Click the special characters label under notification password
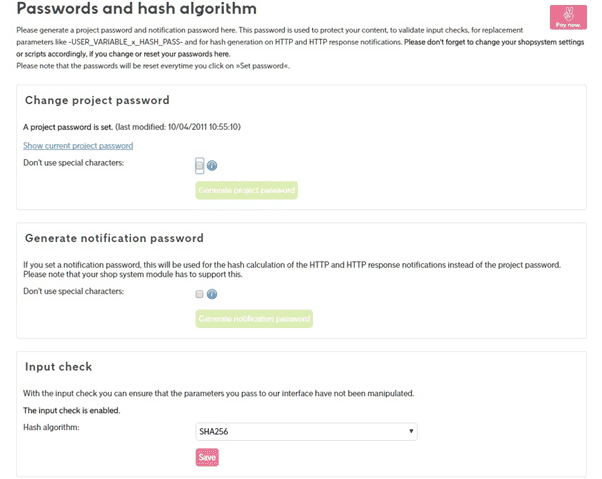 coord(73,291)
